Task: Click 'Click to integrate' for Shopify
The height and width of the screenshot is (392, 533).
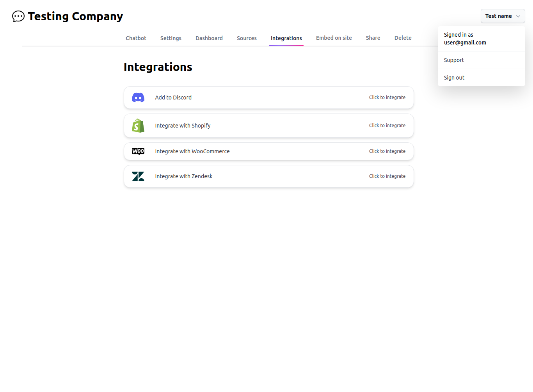Action: pyautogui.click(x=387, y=126)
